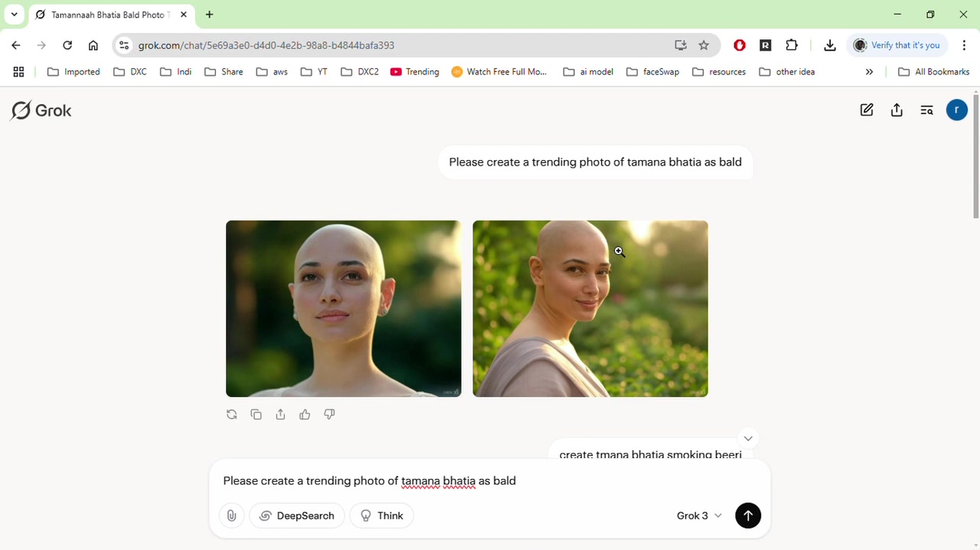The image size is (980, 550).
Task: Start a new chat in Grok
Action: click(x=866, y=110)
